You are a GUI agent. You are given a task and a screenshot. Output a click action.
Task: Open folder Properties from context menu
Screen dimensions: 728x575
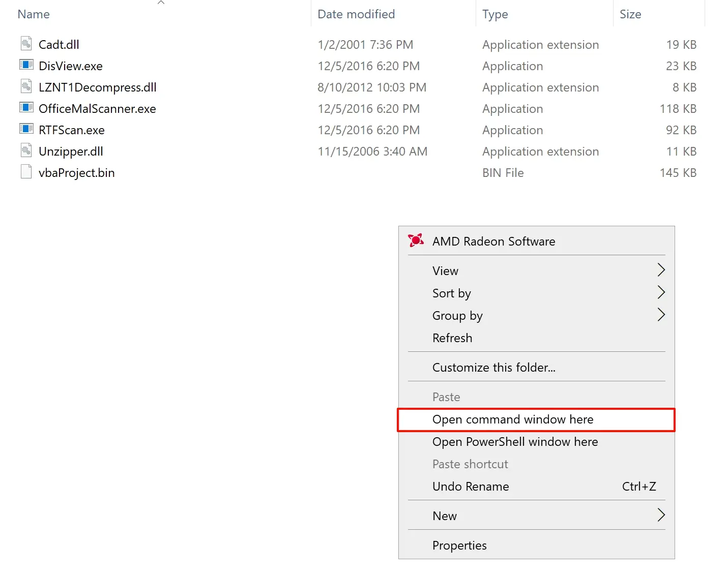[x=459, y=546]
